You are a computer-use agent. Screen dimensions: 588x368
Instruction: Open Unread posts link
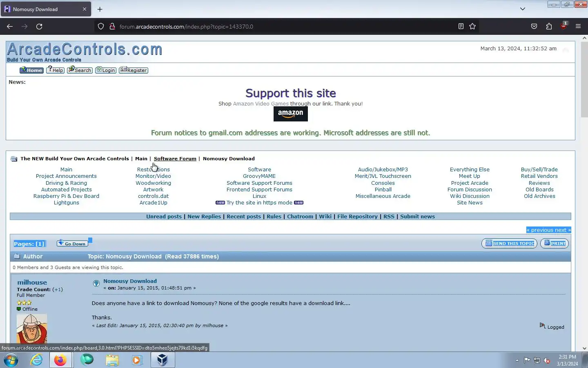point(164,216)
